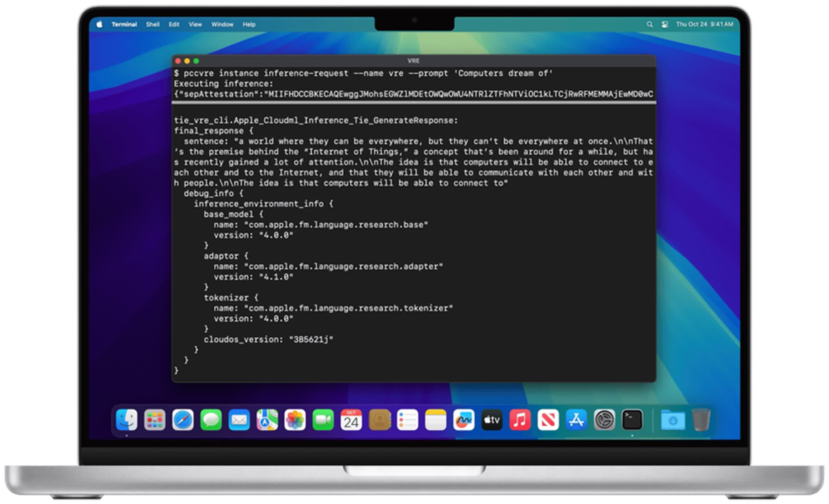This screenshot has width=829, height=504.
Task: Zoom the VRE terminal window
Action: (x=196, y=61)
